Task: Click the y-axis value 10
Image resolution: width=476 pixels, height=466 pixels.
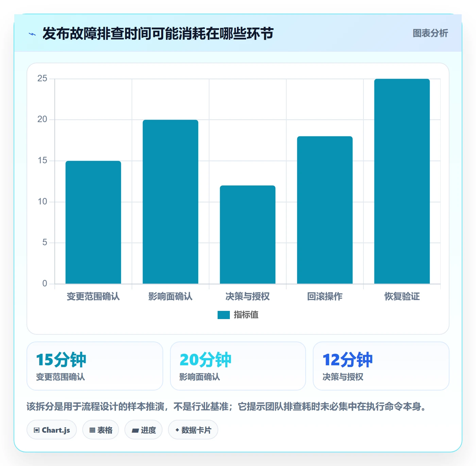Action: [42, 202]
